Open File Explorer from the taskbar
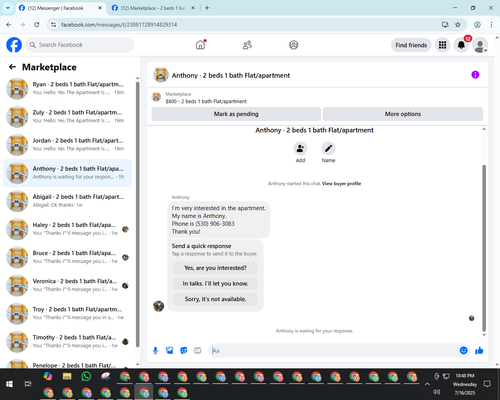 [67, 376]
